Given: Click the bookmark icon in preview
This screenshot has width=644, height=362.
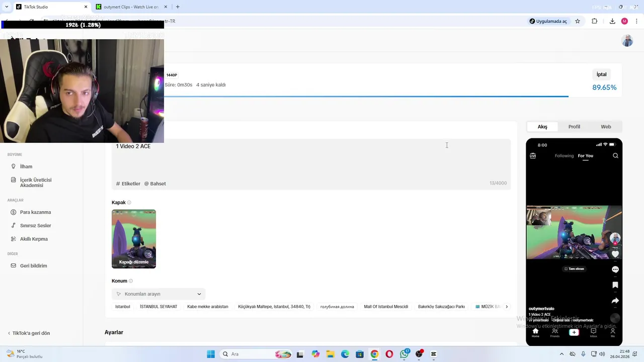Looking at the screenshot, I should (x=615, y=285).
